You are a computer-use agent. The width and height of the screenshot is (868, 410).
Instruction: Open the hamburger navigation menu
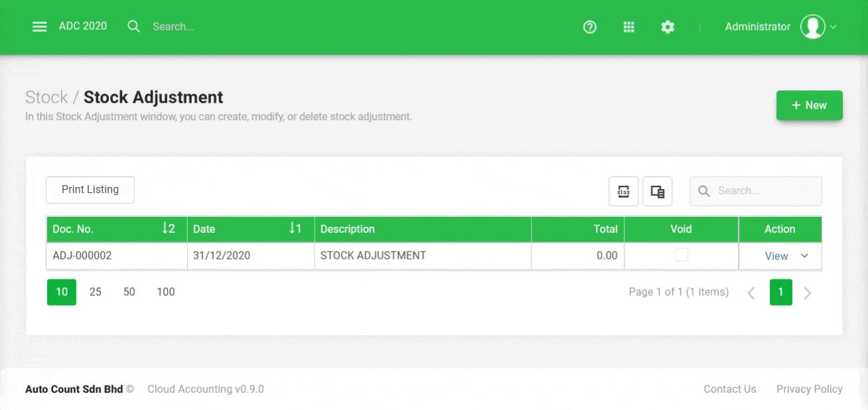pos(40,27)
